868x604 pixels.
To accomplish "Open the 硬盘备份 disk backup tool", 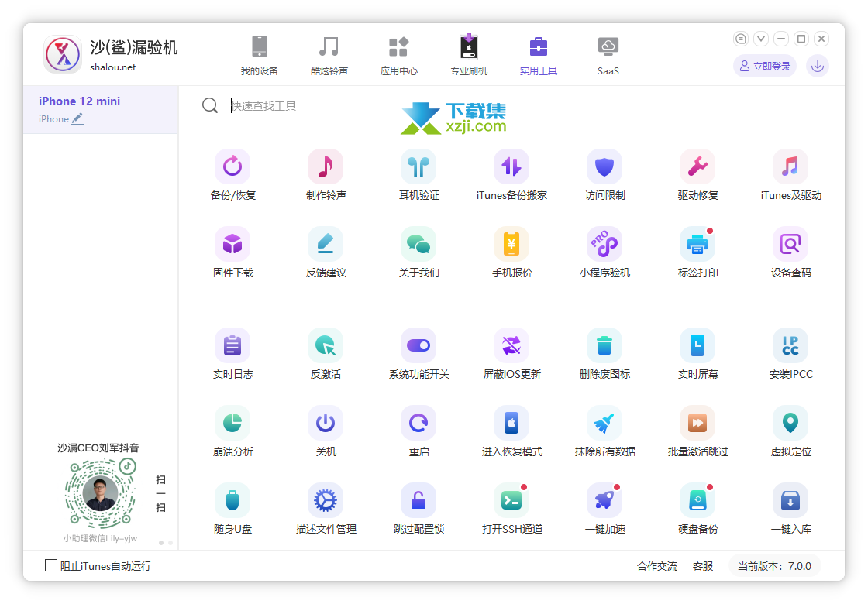I will tap(697, 500).
